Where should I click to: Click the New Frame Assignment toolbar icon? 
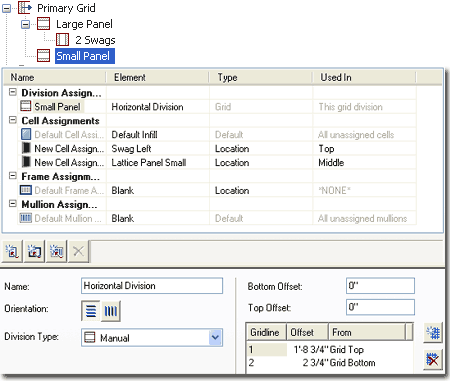(34, 251)
